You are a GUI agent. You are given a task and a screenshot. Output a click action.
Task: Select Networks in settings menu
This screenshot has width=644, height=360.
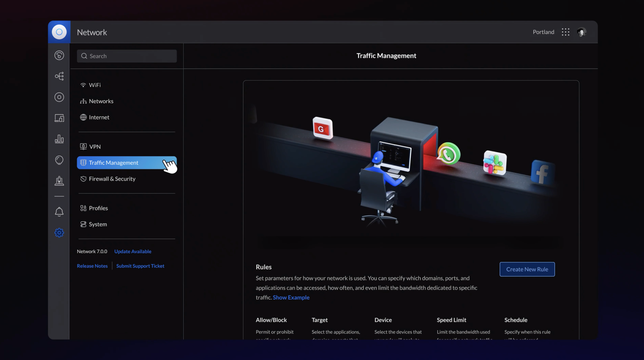(x=101, y=101)
